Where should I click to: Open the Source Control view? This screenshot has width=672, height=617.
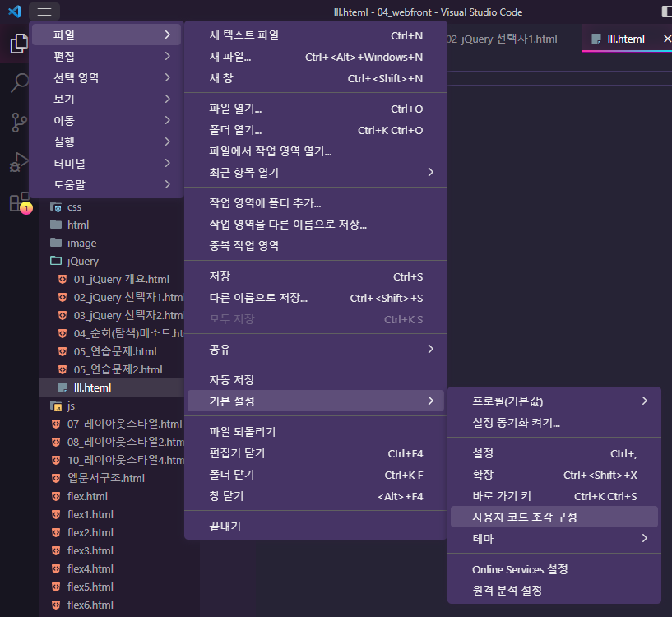coord(19,123)
